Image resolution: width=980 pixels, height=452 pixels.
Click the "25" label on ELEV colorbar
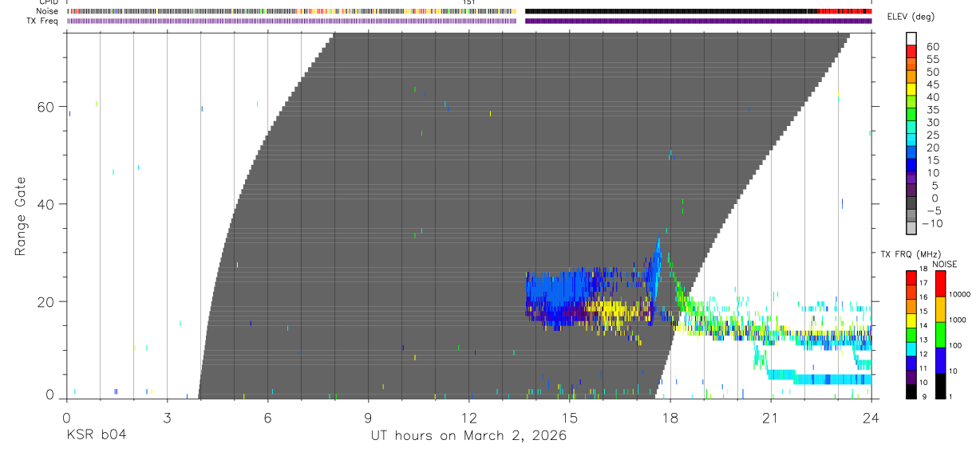[932, 135]
